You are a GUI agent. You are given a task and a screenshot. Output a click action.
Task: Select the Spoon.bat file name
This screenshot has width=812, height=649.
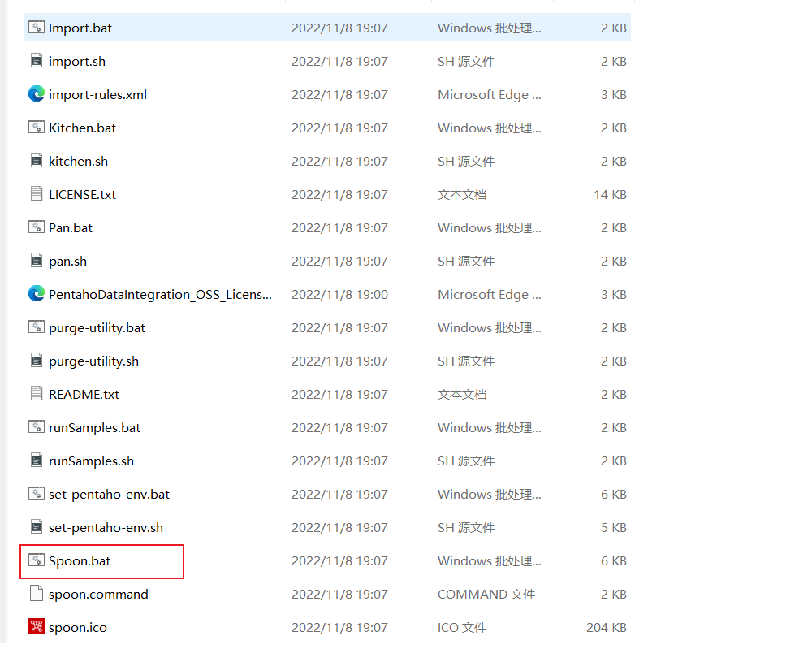tap(80, 561)
